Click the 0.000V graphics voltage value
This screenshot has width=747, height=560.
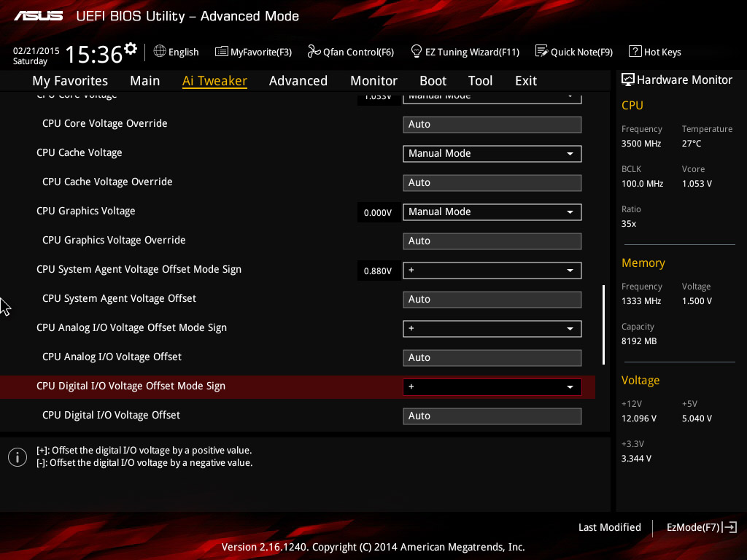(x=378, y=212)
